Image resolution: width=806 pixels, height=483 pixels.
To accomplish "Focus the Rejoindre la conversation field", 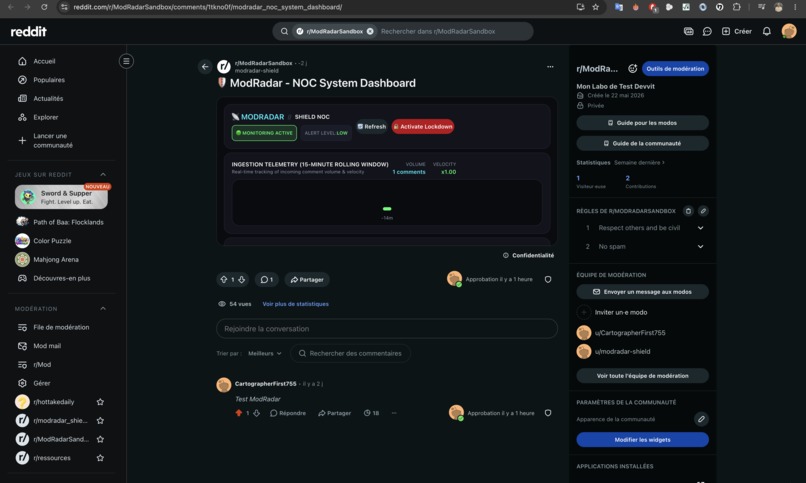I will point(387,329).
